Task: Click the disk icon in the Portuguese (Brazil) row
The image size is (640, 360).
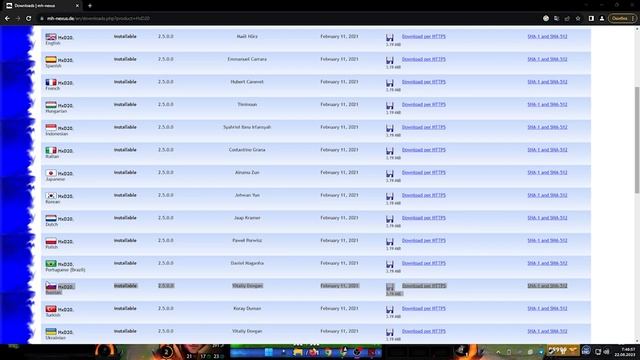Action: coord(390,264)
